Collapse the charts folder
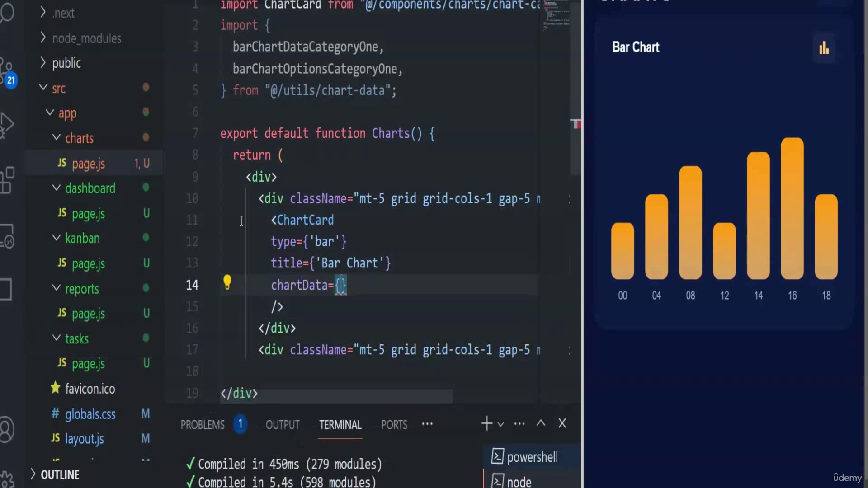 pos(57,137)
